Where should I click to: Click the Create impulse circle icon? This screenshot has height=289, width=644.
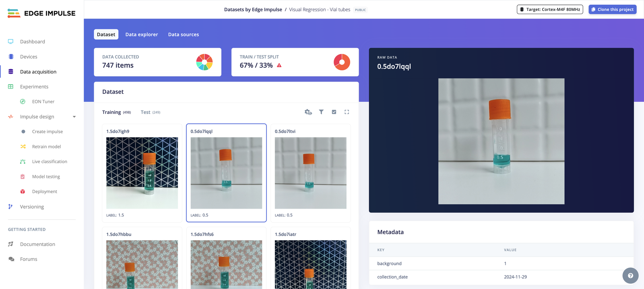pos(23,131)
